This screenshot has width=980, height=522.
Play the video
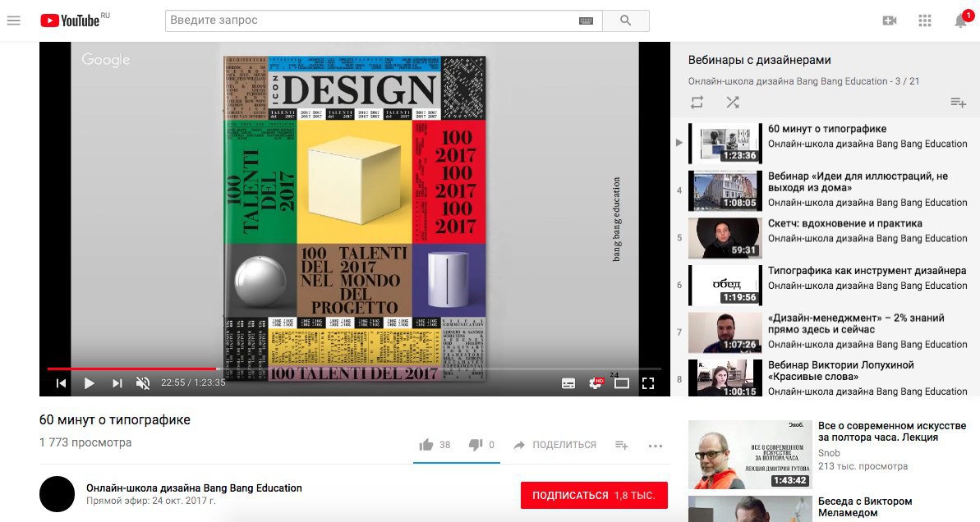point(89,382)
